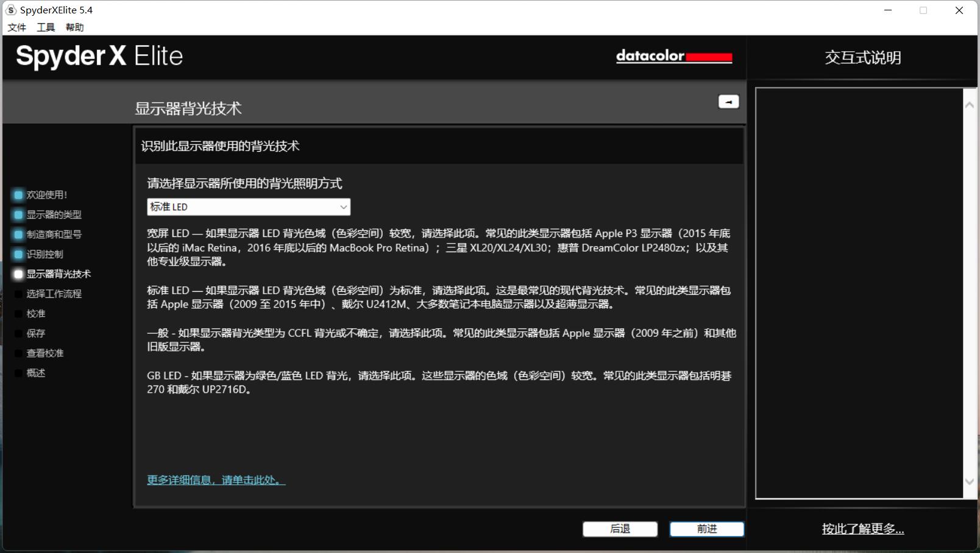Click the 更多详细信息 link

click(x=215, y=480)
